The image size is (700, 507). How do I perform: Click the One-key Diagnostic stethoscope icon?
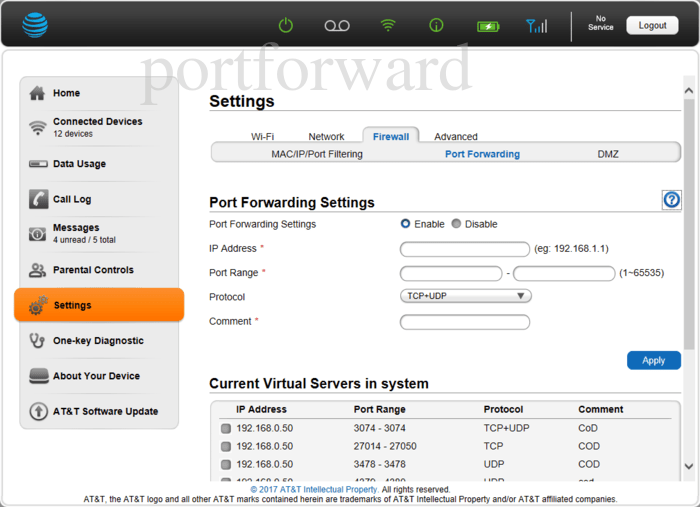pyautogui.click(x=37, y=341)
